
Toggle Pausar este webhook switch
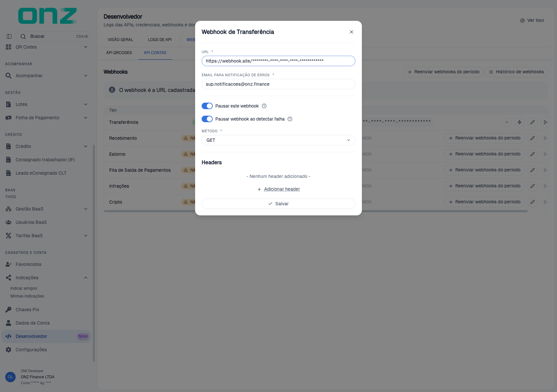pos(207,106)
